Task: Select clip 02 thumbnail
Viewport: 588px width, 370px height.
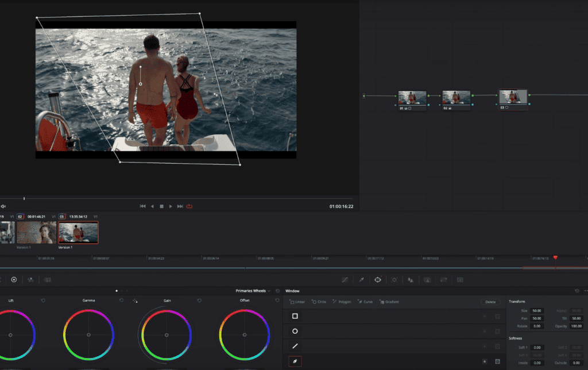Action: 36,232
